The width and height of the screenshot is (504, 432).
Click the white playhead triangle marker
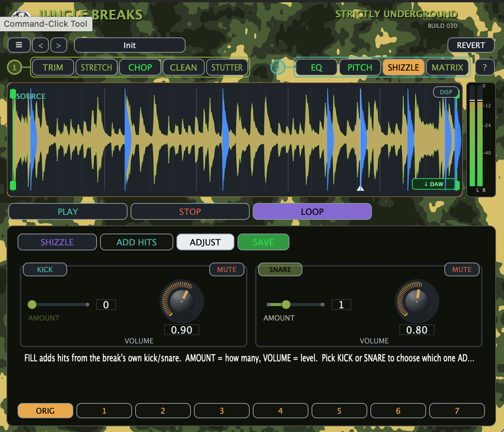point(360,188)
